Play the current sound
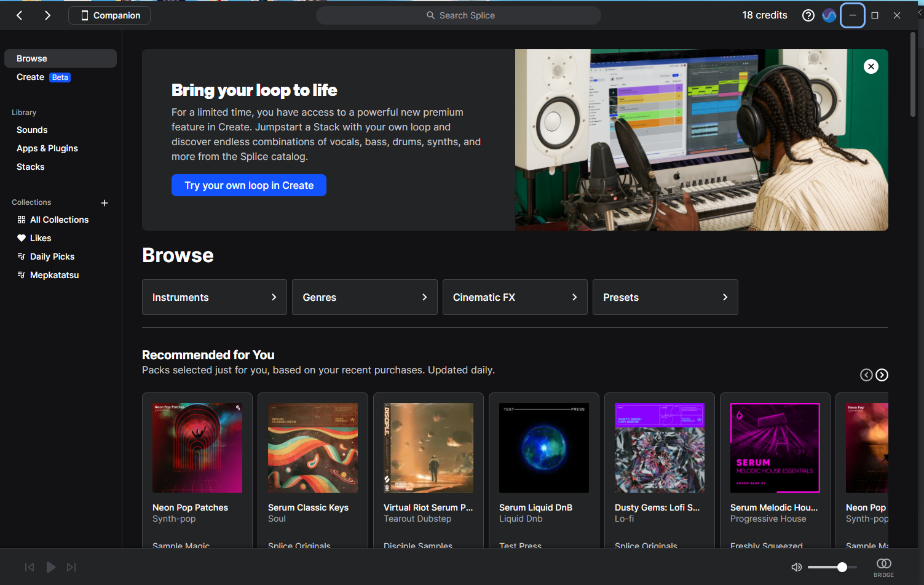The image size is (924, 585). pyautogui.click(x=51, y=567)
